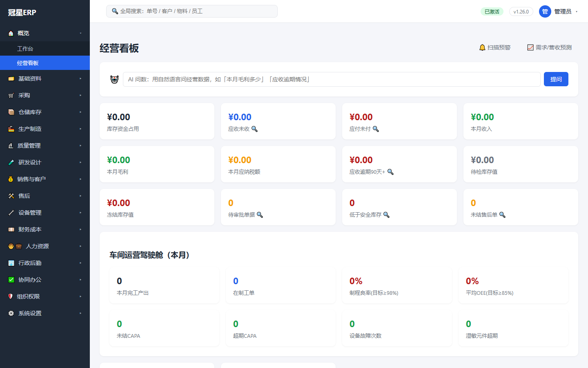
Task: Click the tools icon beside 售后
Action: pos(11,196)
